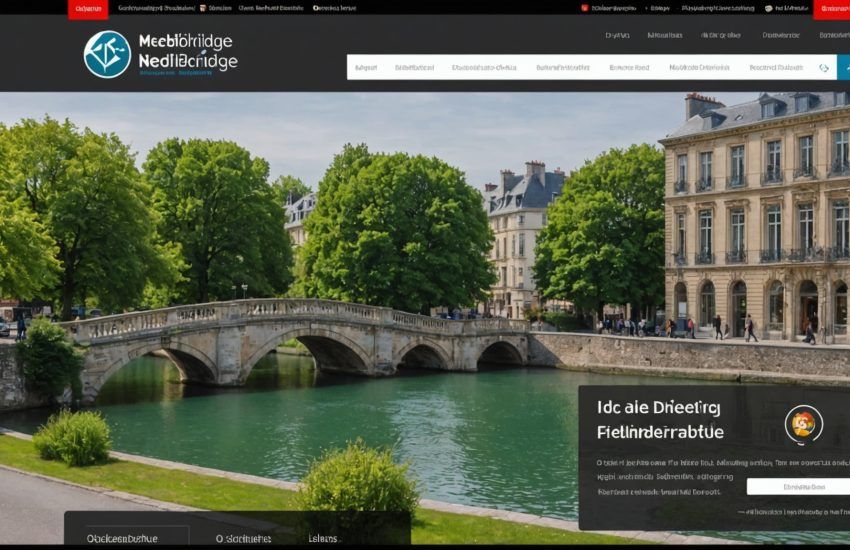Switch to third tab in bottom dark bar
Image resolution: width=850 pixels, height=550 pixels.
coord(323,539)
